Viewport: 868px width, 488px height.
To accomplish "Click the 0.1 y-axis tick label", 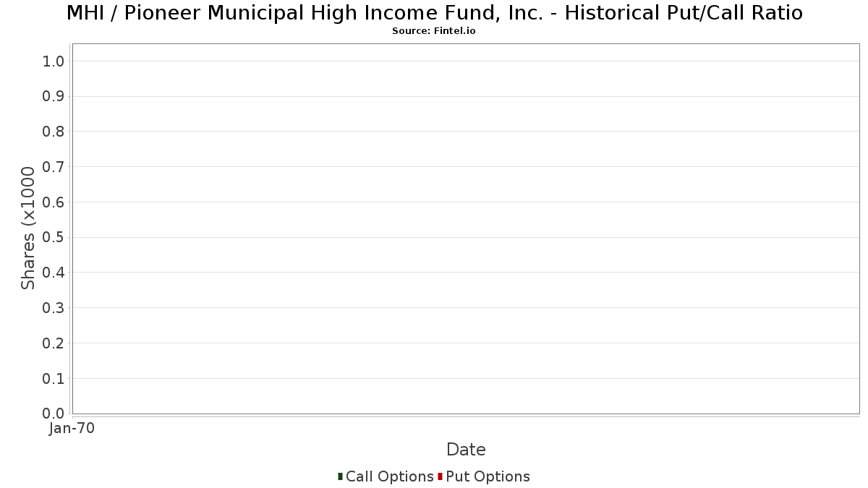I will (54, 379).
